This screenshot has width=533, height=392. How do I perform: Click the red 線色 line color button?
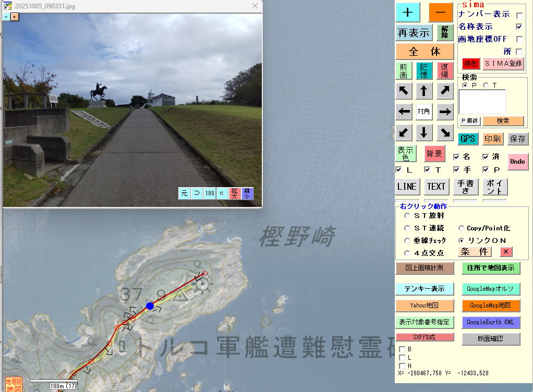click(470, 64)
